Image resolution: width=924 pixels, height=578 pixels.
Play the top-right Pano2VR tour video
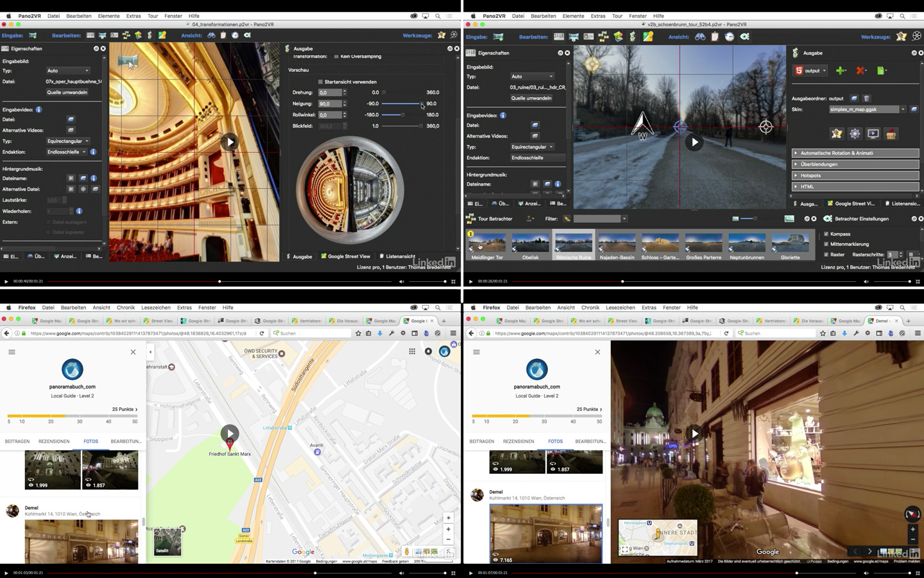[x=694, y=142]
